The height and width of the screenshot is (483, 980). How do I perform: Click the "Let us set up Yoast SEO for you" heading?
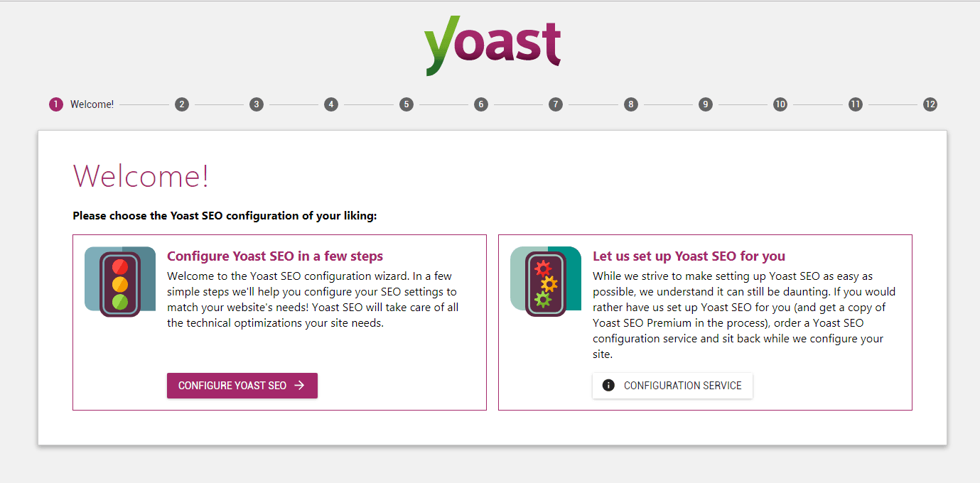tap(689, 256)
